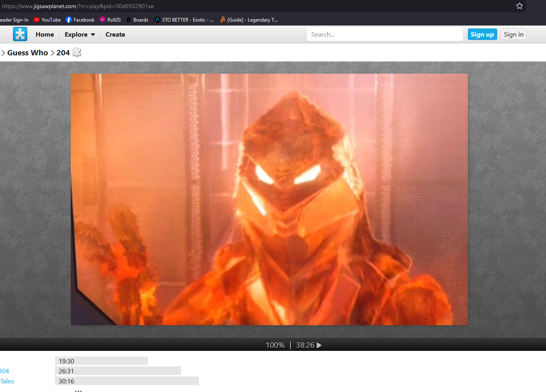Open the Create page
The image size is (546, 392).
pos(115,35)
